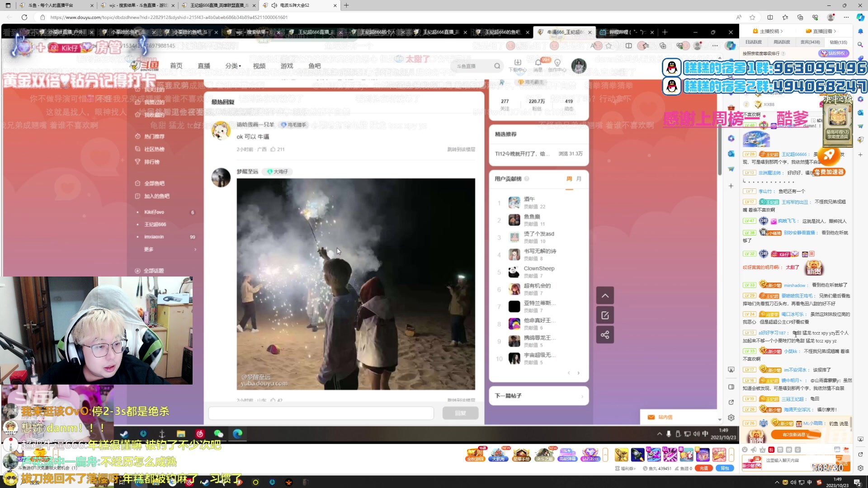Open Outlook in the Edge sidebar
The height and width of the screenshot is (488, 868).
[860, 113]
